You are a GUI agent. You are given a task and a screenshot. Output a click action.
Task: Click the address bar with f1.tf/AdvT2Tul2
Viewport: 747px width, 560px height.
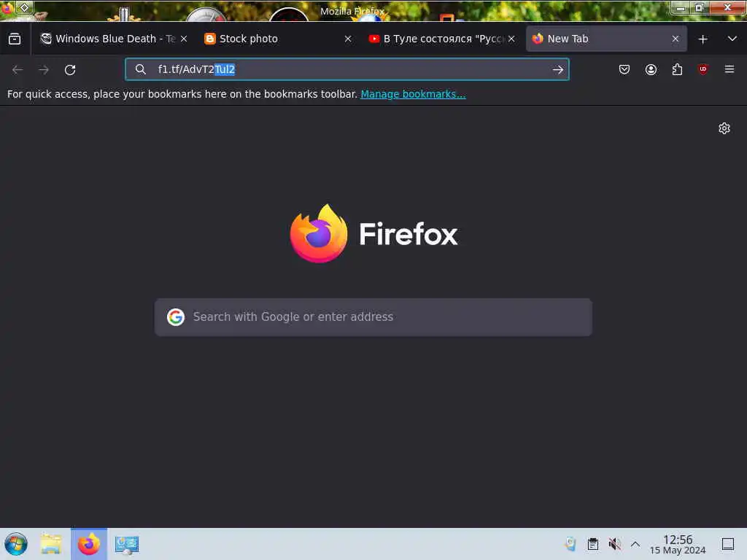coord(347,69)
